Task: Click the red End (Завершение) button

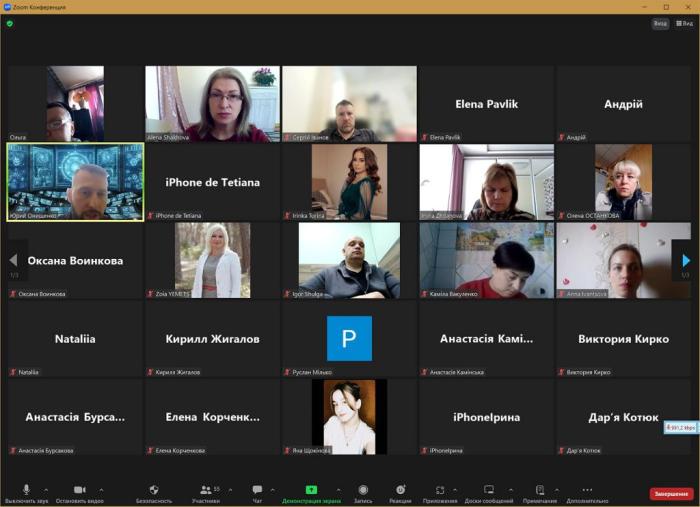Action: tap(671, 494)
